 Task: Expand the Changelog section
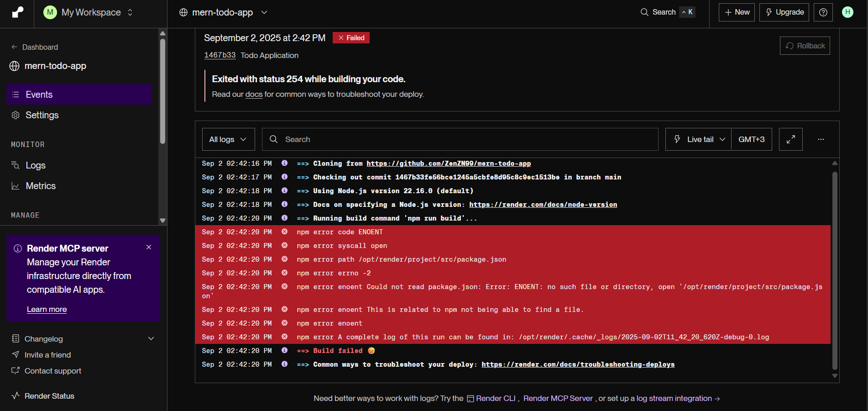83,339
